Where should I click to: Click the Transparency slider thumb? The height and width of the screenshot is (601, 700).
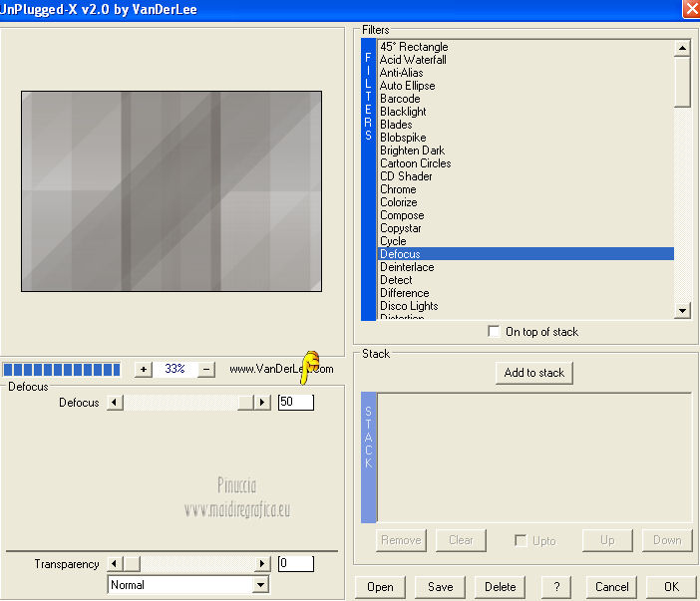tap(132, 564)
